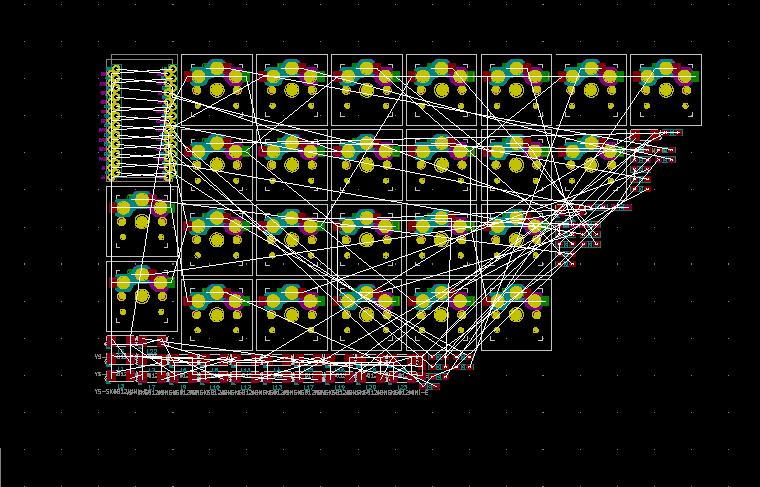Click the L22 reference label
The height and width of the screenshot is (487, 760).
[x=152, y=351]
